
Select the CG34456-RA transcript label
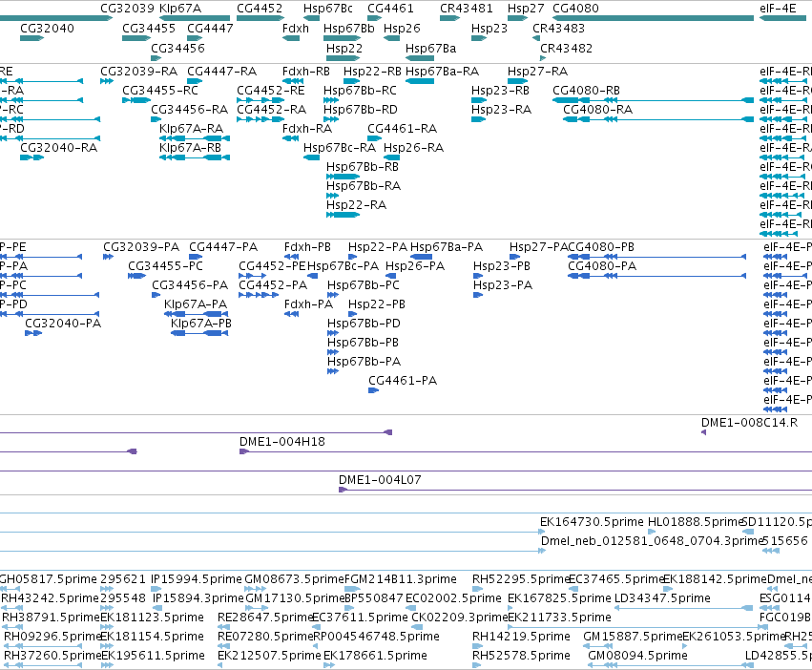[190, 110]
